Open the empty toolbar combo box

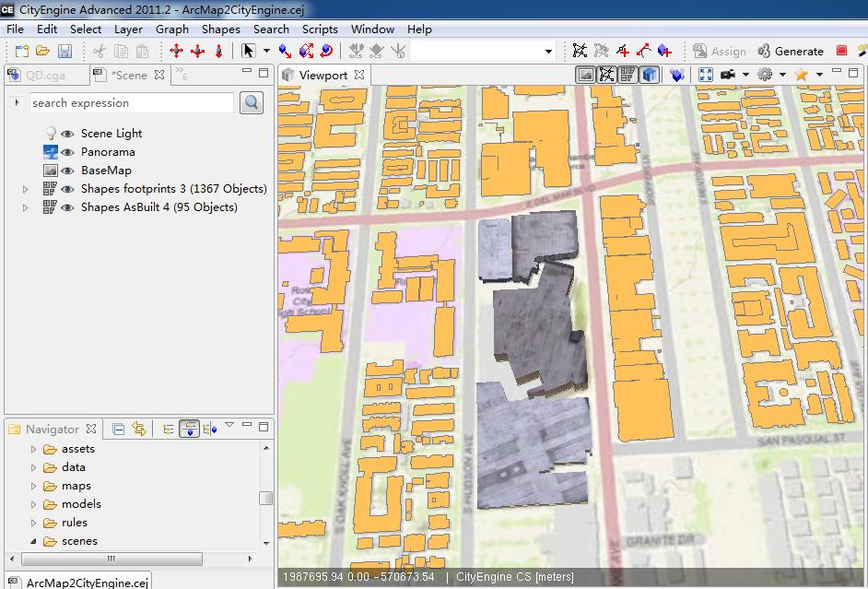pos(482,52)
